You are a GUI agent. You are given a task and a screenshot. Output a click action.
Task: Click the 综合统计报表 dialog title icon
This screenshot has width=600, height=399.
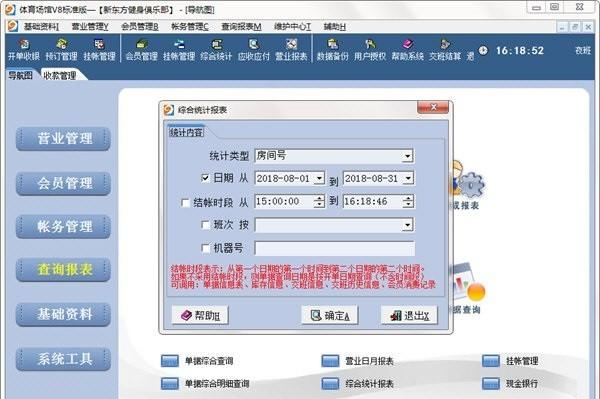[x=169, y=110]
